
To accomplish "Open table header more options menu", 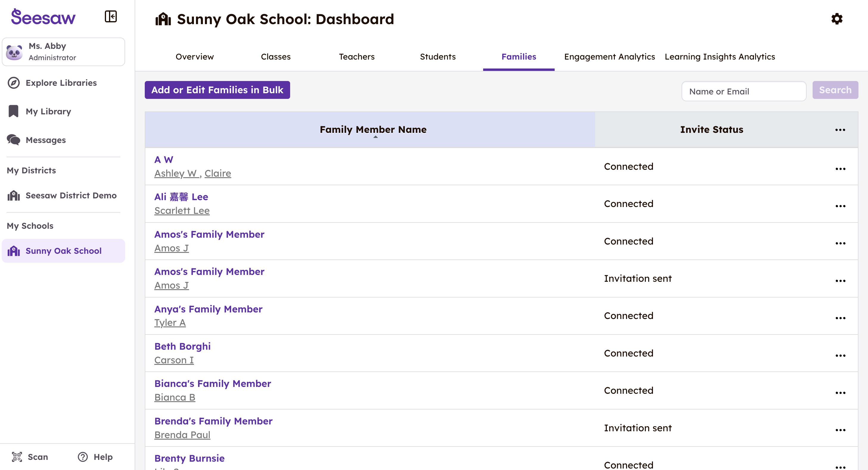I will [x=840, y=130].
